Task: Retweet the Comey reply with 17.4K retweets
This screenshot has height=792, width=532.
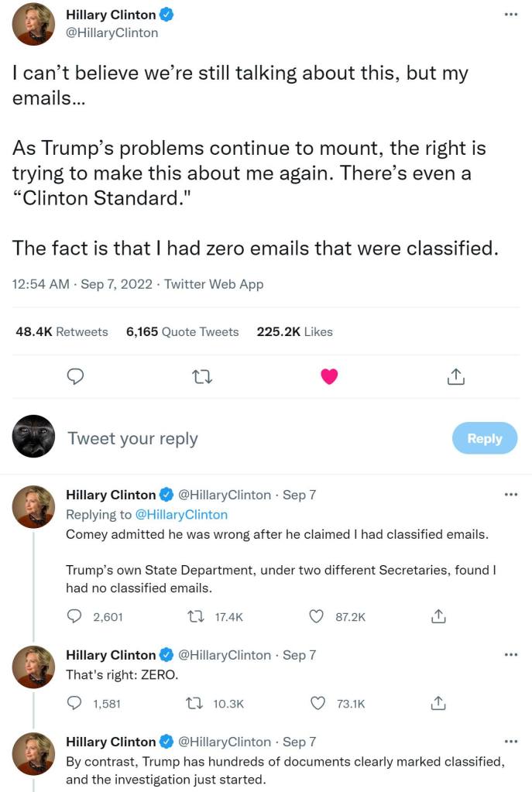Action: pyautogui.click(x=197, y=616)
